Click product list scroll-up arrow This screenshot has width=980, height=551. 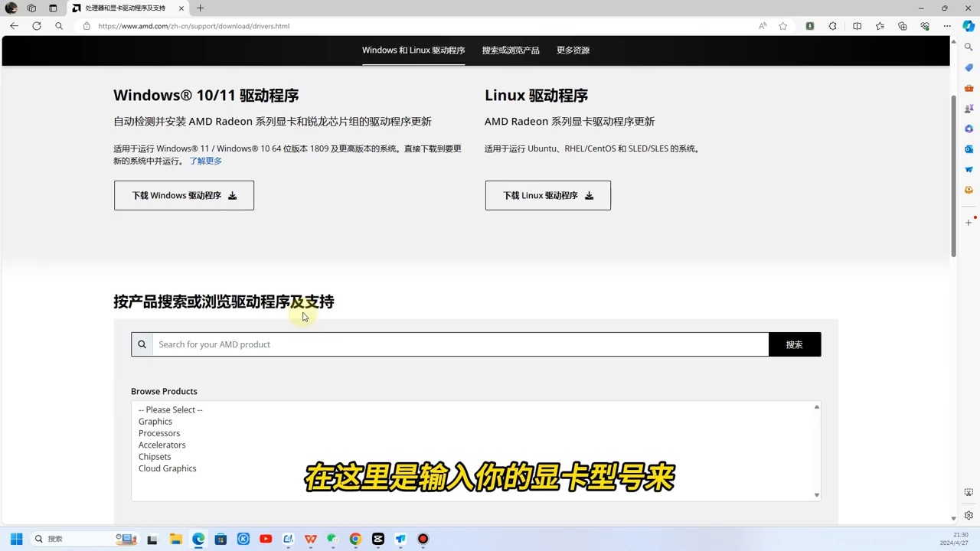tap(817, 407)
